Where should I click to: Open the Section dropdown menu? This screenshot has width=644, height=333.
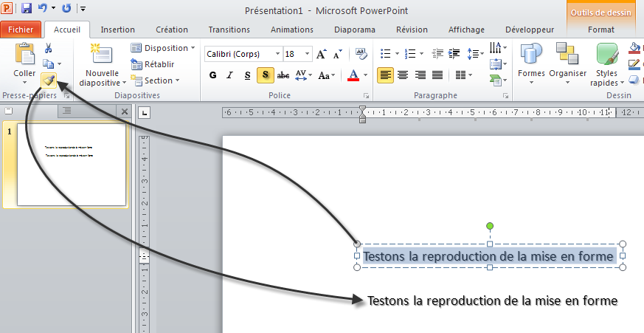158,80
